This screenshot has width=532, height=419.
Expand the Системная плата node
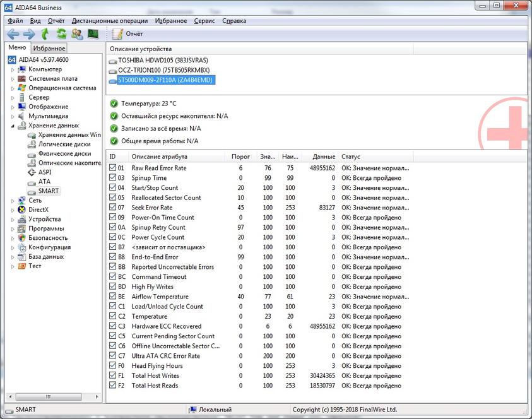pos(13,79)
